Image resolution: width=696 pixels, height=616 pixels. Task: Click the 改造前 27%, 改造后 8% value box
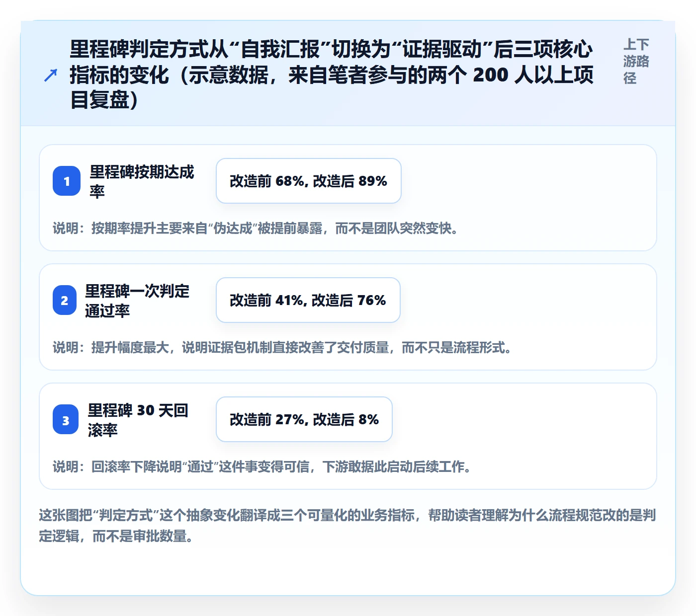click(304, 419)
